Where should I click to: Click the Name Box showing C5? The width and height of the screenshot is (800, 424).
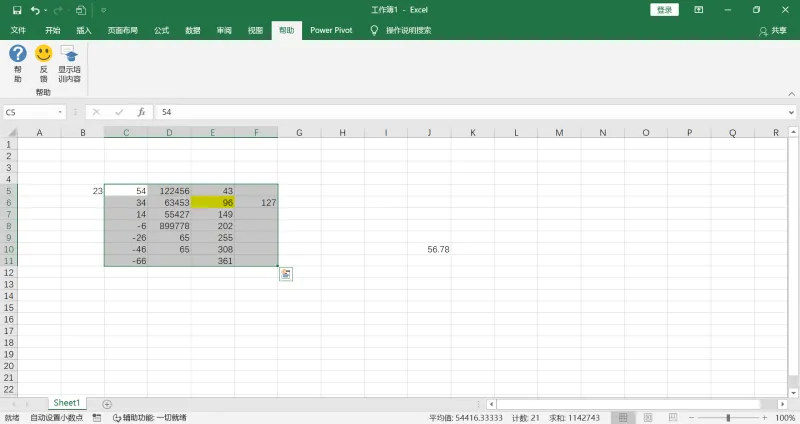pyautogui.click(x=30, y=112)
